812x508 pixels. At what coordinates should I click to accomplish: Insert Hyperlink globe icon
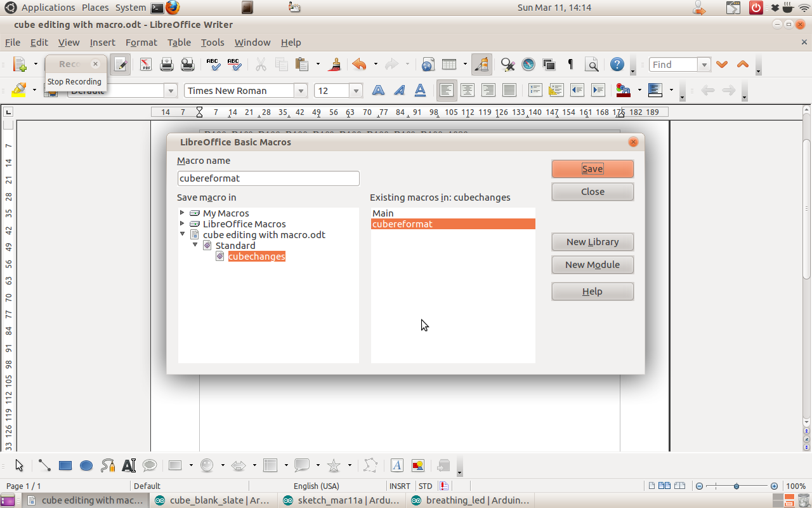coord(428,64)
